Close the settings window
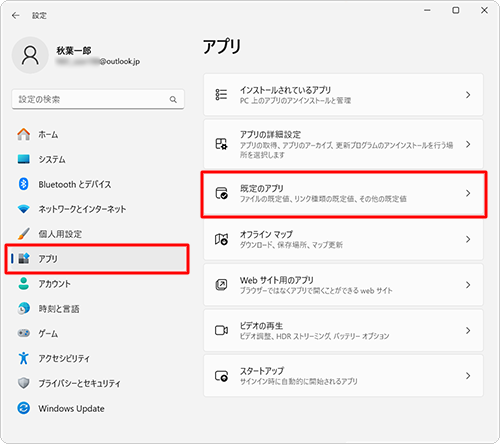Viewport: 500px width, 444px height. pyautogui.click(x=484, y=10)
